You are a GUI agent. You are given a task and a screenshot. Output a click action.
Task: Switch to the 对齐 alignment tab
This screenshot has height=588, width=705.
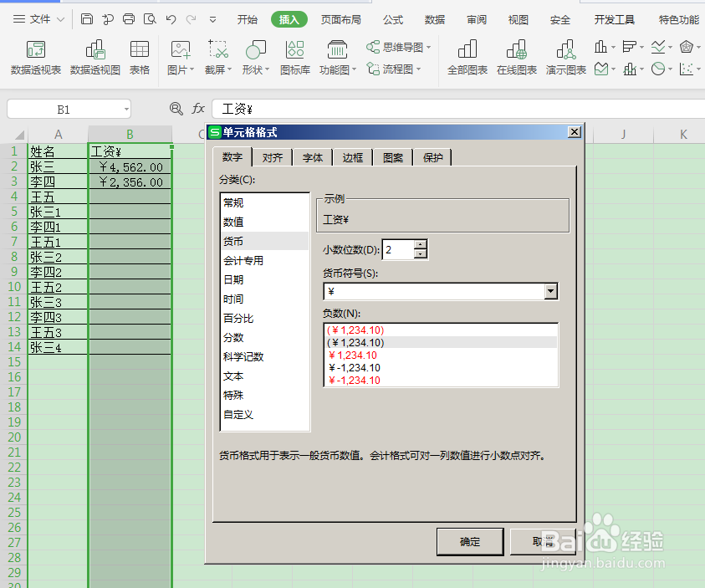(x=272, y=156)
